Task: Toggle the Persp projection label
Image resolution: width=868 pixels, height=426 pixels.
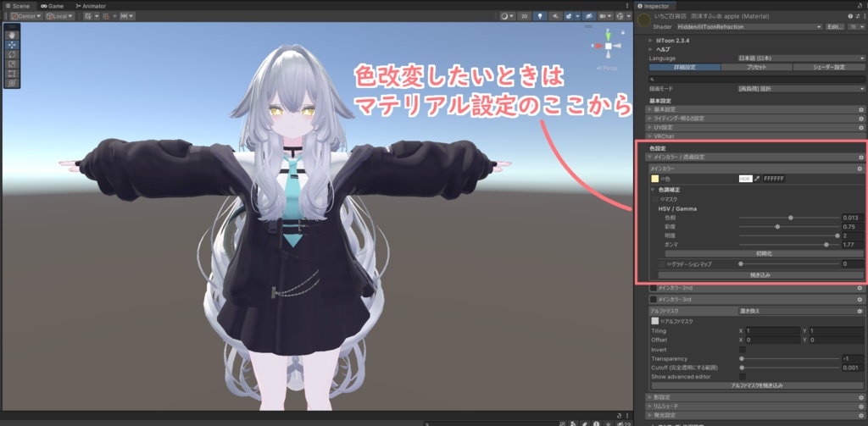Action: (x=607, y=68)
